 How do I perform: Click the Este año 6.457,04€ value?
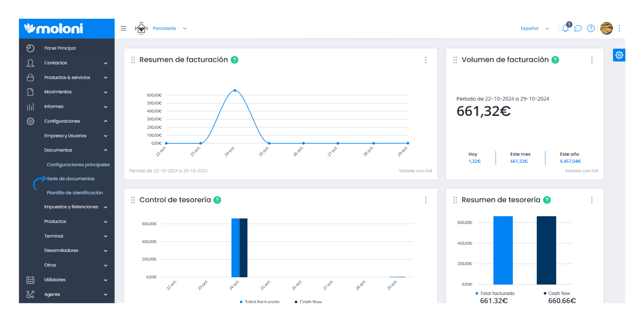point(570,161)
